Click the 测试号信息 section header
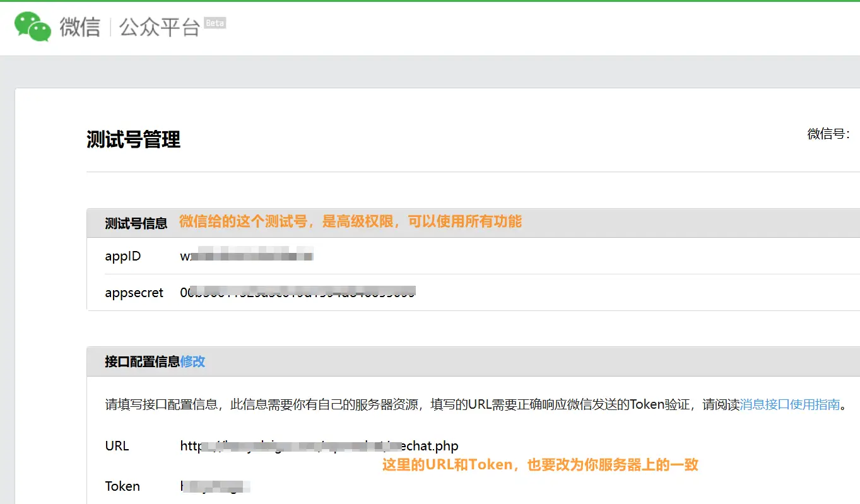Image resolution: width=860 pixels, height=504 pixels. [136, 223]
